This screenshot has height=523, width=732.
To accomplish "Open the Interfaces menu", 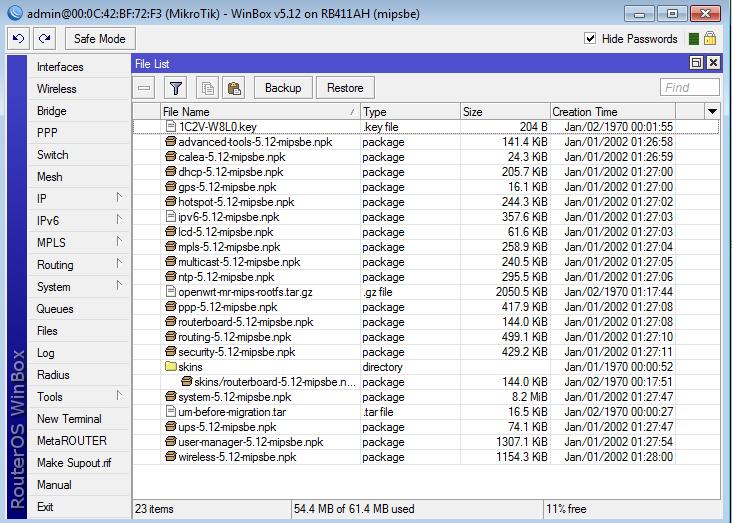I will [79, 67].
